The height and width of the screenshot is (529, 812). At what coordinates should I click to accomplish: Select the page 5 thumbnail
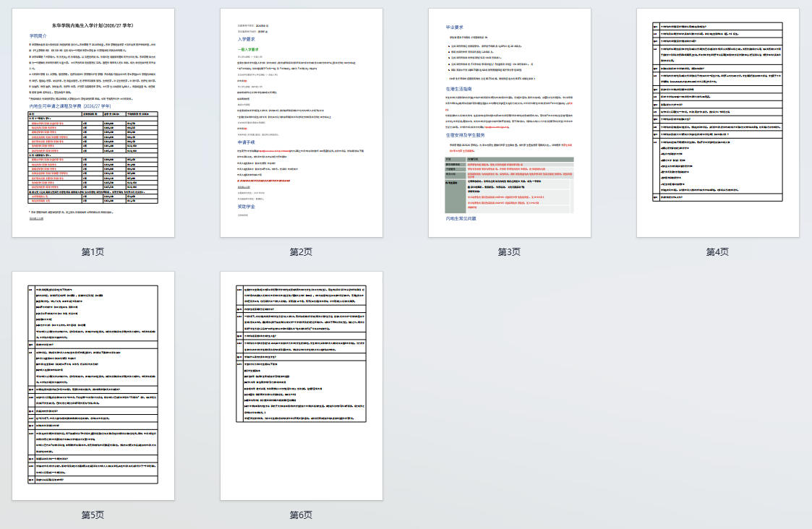tap(93, 385)
